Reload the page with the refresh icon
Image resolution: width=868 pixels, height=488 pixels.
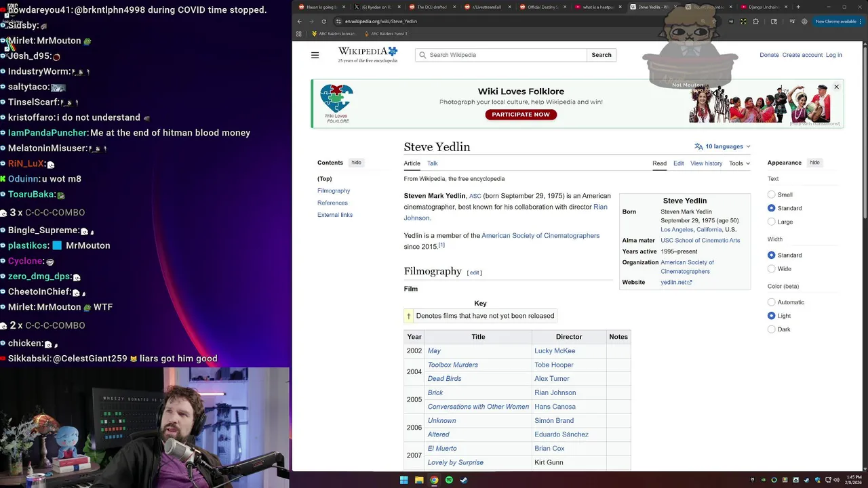pyautogui.click(x=323, y=21)
